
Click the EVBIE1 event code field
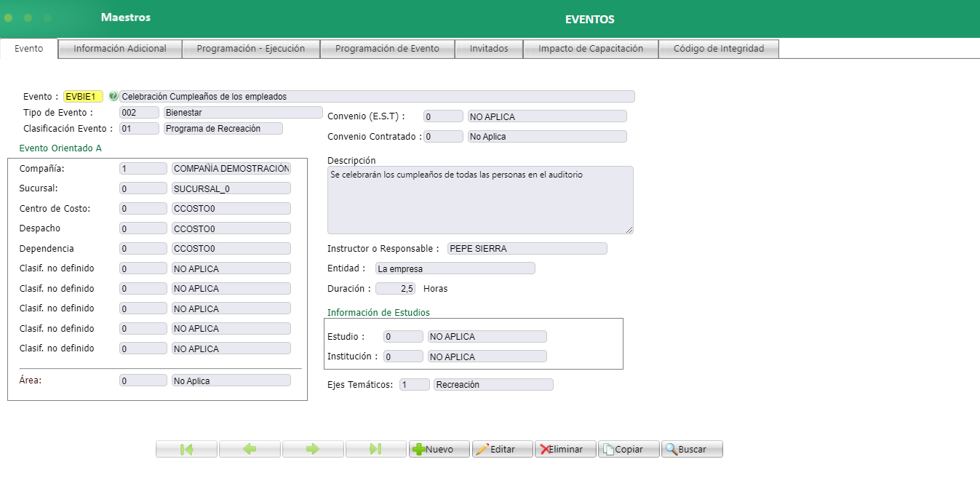[x=83, y=96]
